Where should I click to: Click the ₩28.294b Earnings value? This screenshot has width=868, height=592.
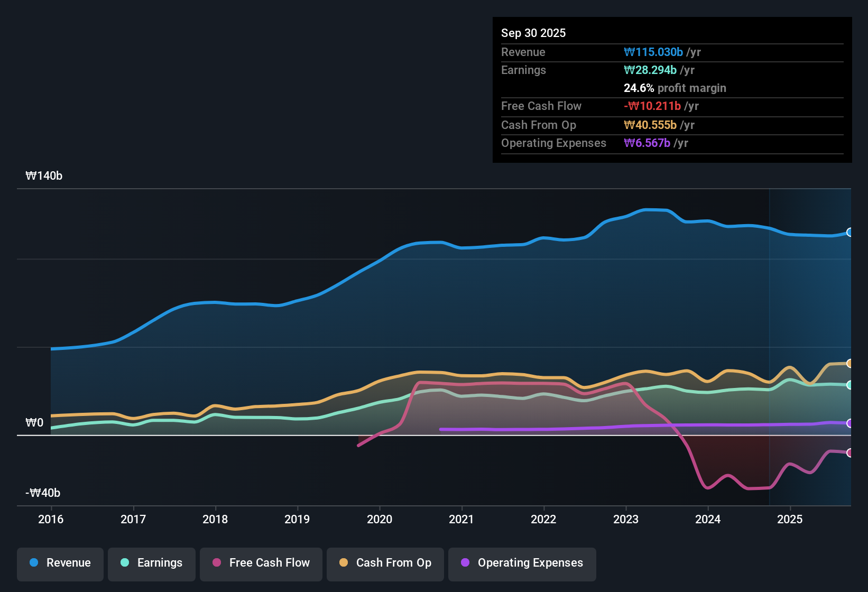click(x=650, y=70)
